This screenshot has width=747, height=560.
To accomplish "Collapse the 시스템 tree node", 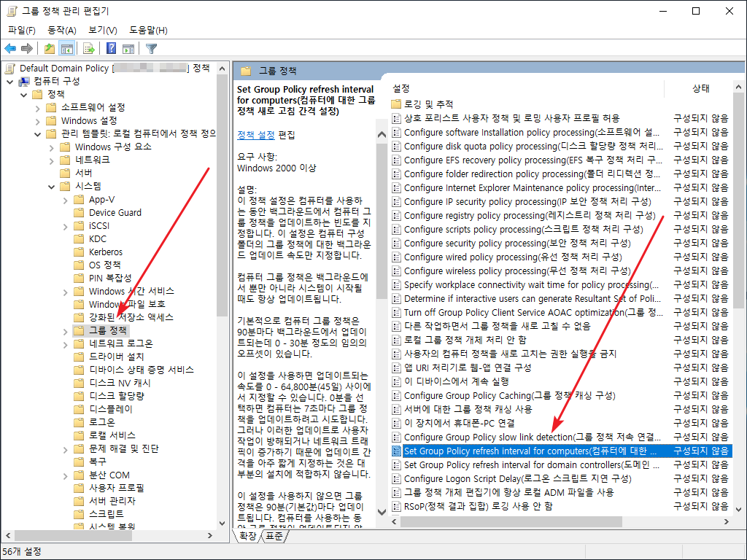I will (x=52, y=187).
